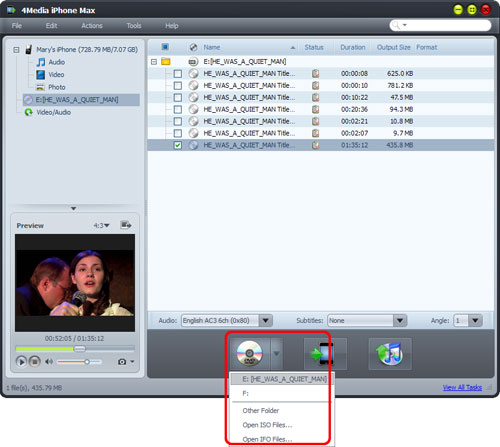This screenshot has height=447, width=500.
Task: Uncheck the 01:35:12 title checkbox
Action: [x=178, y=145]
